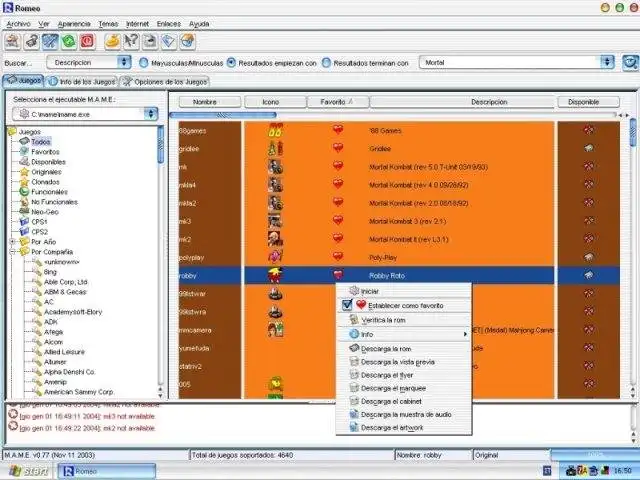Click the Descripcion column header
Screen dimensions: 640x480
(463, 102)
